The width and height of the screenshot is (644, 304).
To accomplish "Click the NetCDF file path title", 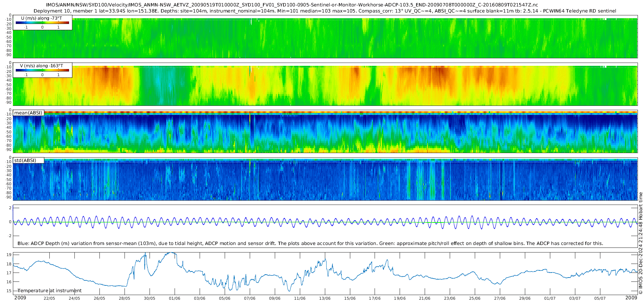I will tap(292, 5).
